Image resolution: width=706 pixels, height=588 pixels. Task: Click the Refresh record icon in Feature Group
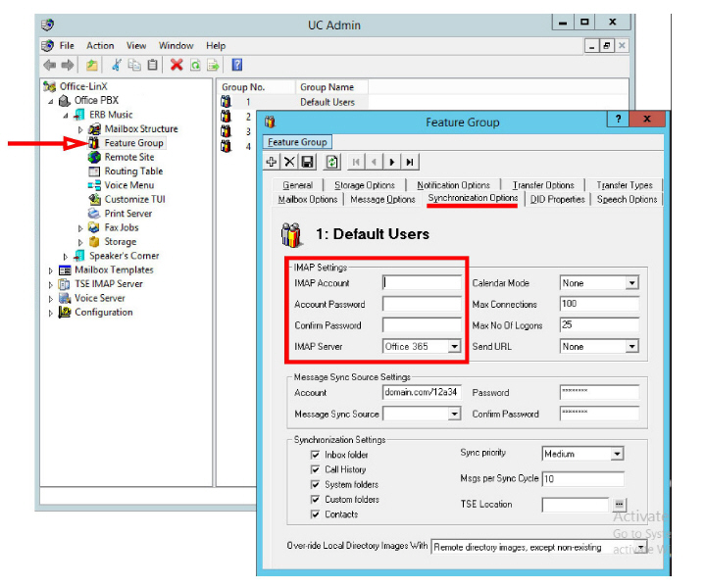[331, 162]
